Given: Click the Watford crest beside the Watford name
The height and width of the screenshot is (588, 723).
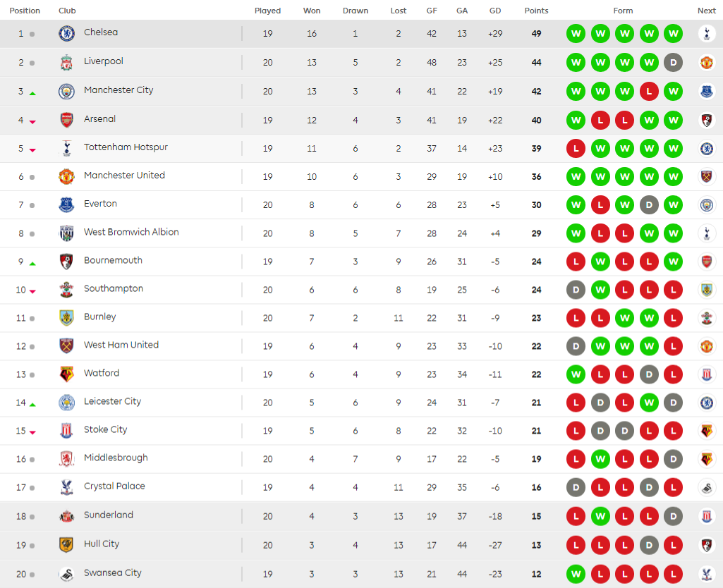Looking at the screenshot, I should click(66, 374).
